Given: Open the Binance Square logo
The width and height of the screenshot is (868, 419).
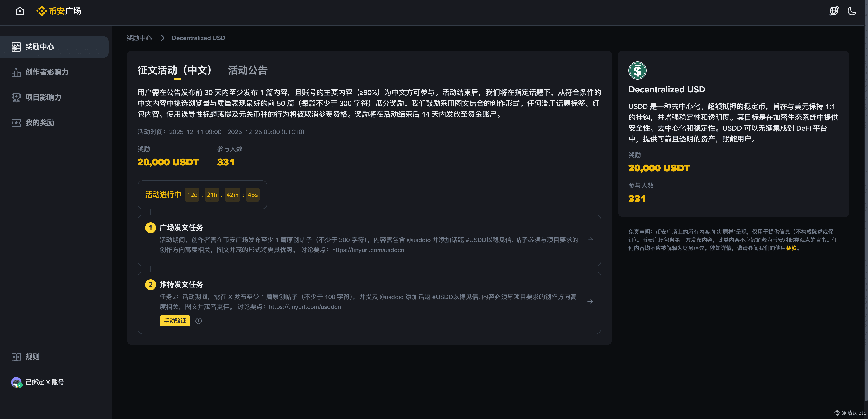Looking at the screenshot, I should click(x=59, y=11).
